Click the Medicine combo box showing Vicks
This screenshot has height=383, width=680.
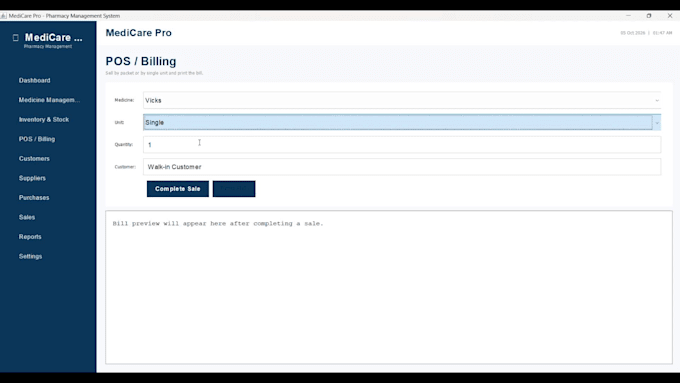pos(402,100)
